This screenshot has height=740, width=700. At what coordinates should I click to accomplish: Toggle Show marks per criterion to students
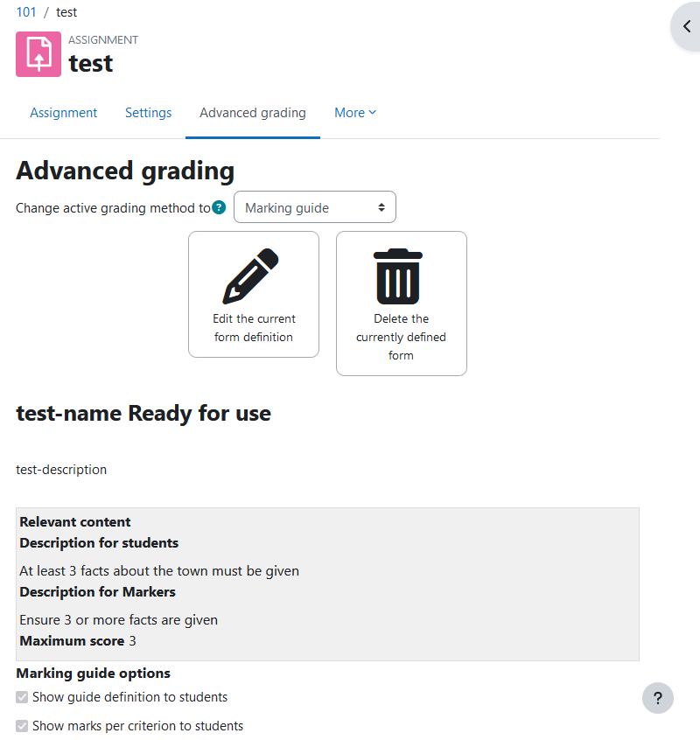click(22, 726)
